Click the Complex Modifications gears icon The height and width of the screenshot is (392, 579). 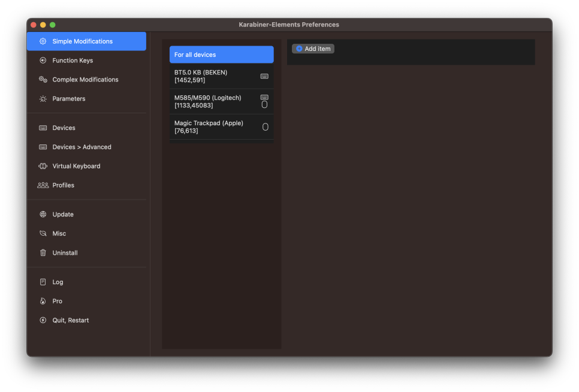click(43, 79)
